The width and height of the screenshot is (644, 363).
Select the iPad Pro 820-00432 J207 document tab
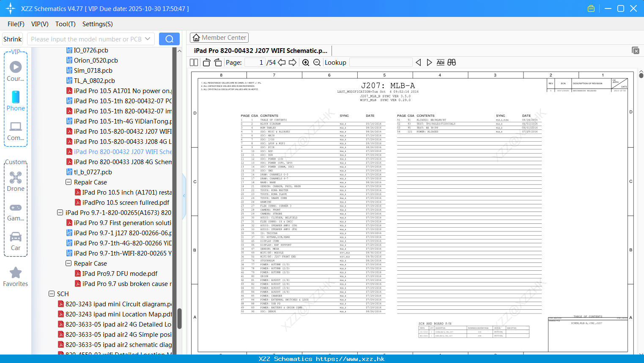point(260,50)
